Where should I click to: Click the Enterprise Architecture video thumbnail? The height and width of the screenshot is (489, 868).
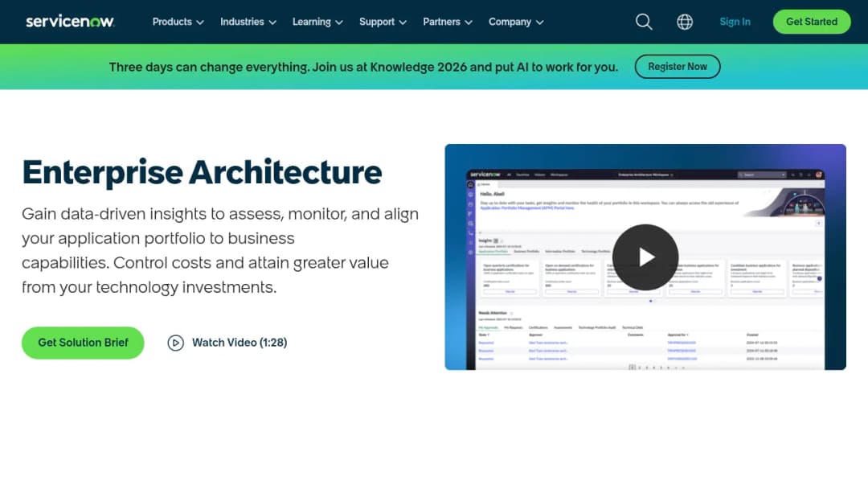coord(645,257)
